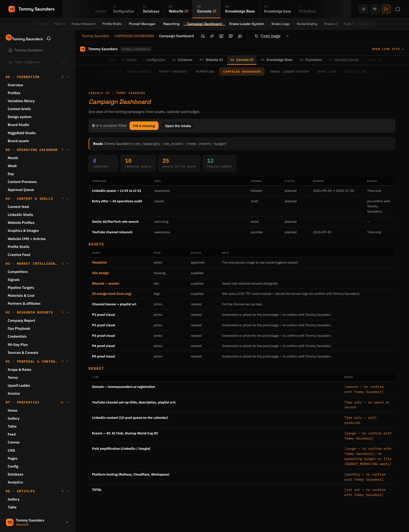
Task: Click the square panel icon at top right
Action: point(398,9)
